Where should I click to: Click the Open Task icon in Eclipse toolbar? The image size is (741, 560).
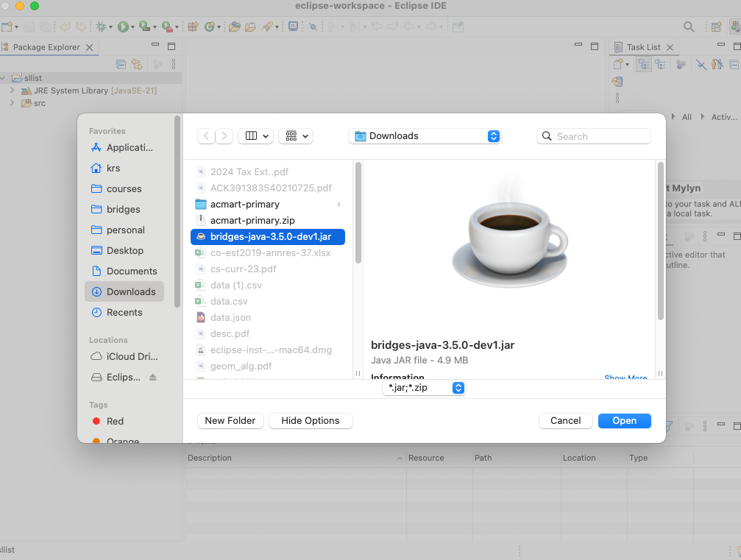click(x=250, y=27)
